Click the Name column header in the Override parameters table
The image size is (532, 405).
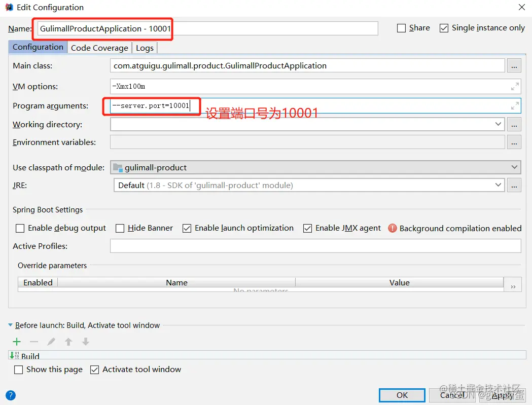pyautogui.click(x=176, y=282)
